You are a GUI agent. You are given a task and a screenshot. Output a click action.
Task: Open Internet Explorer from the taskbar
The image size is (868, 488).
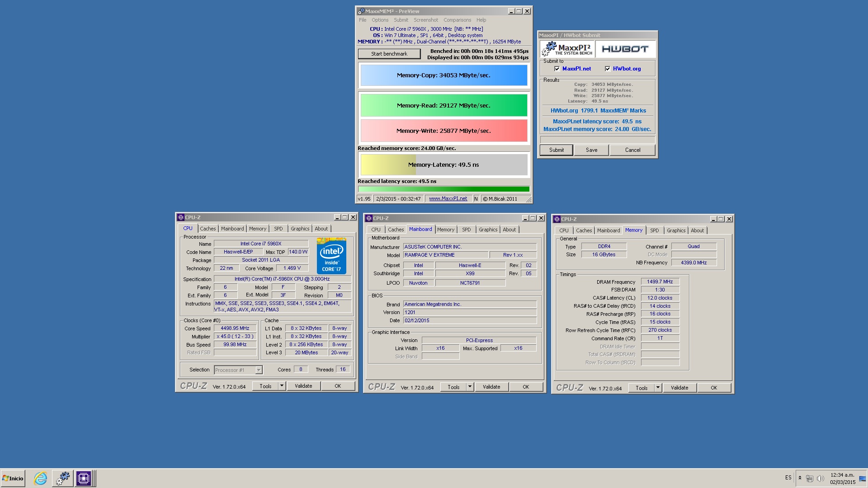41,478
